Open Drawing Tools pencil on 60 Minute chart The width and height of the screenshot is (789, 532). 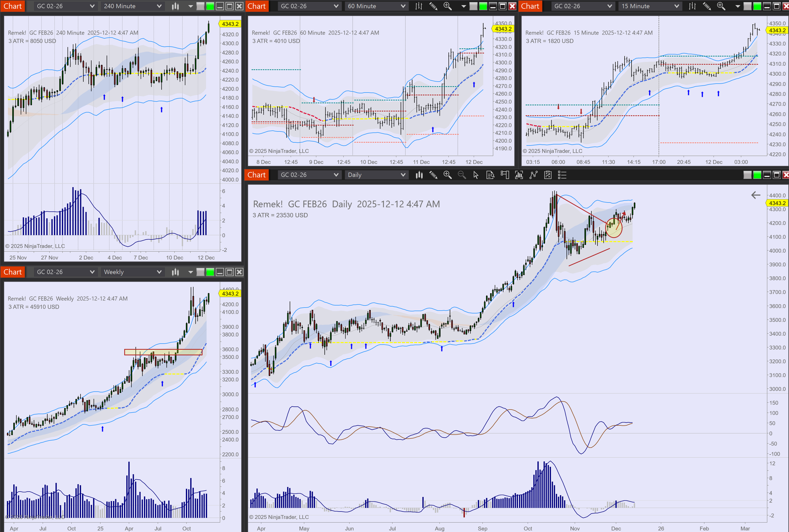click(x=433, y=6)
